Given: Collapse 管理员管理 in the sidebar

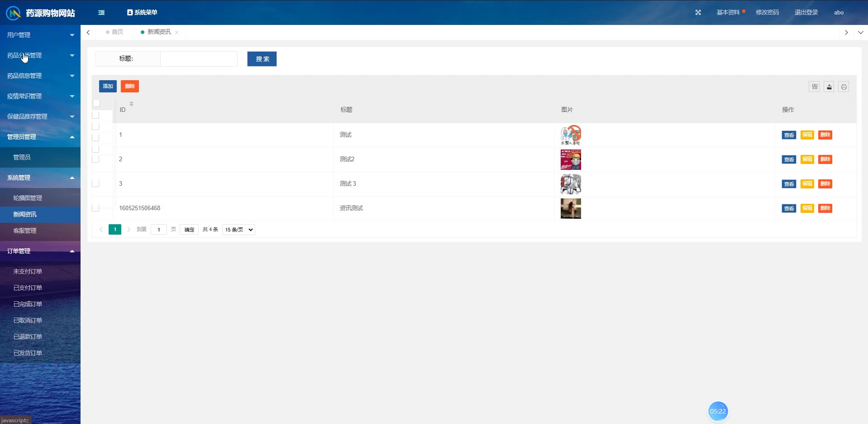Looking at the screenshot, I should [40, 137].
